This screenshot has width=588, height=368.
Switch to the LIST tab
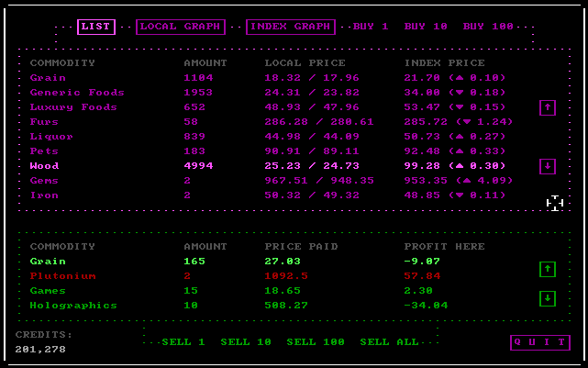pos(96,27)
